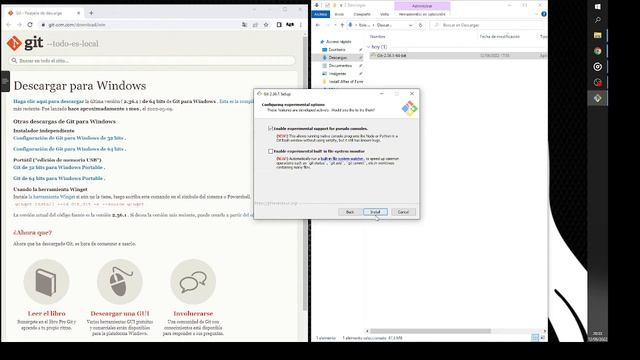Close the Git download Chrome tab
The width and height of the screenshot is (640, 360).
tap(78, 13)
